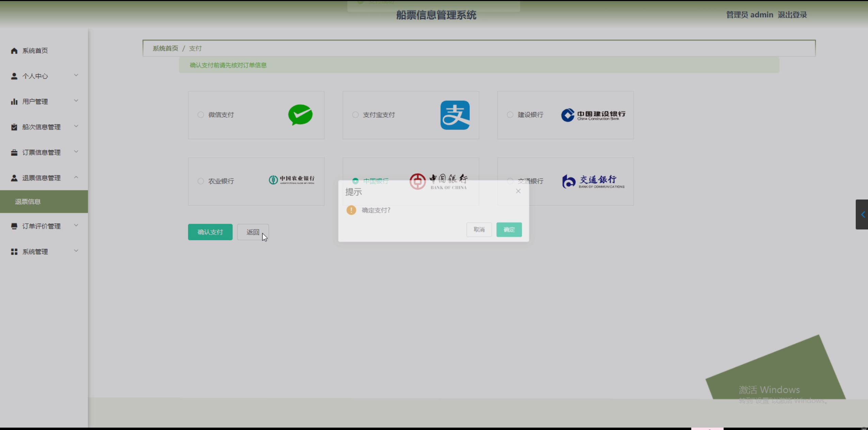The height and width of the screenshot is (430, 868).
Task: Click the briefcase icon beside 订票信息管理
Action: [x=14, y=153]
